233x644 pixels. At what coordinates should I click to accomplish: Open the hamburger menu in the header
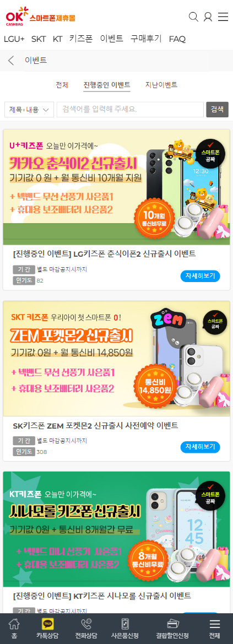pyautogui.click(x=223, y=17)
